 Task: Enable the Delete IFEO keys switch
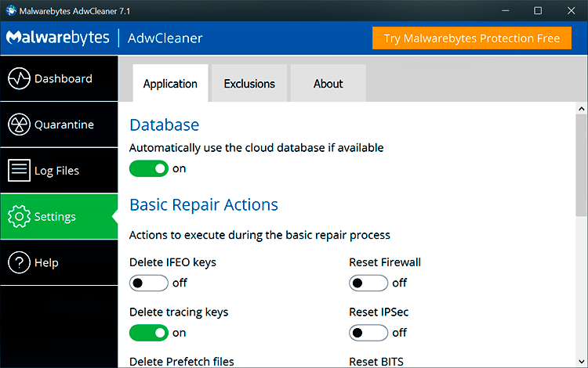coord(149,283)
